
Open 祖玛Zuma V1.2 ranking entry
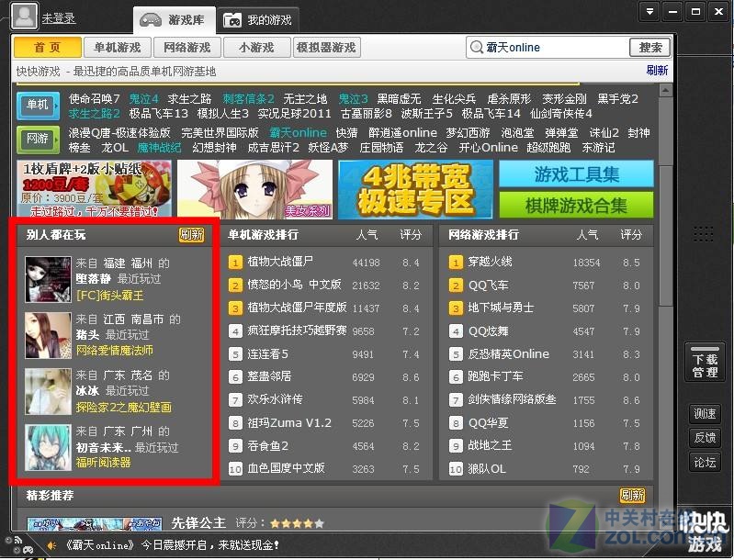[288, 422]
